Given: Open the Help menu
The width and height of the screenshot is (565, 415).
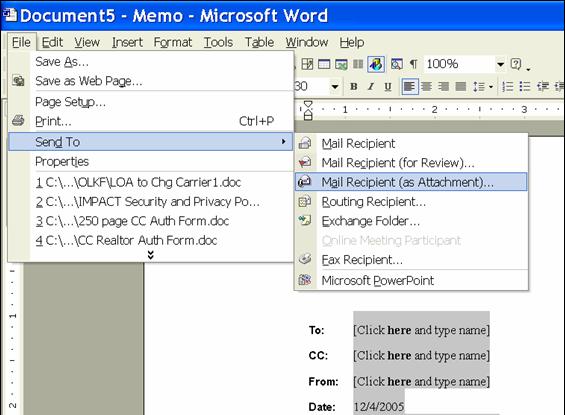Looking at the screenshot, I should coord(352,42).
